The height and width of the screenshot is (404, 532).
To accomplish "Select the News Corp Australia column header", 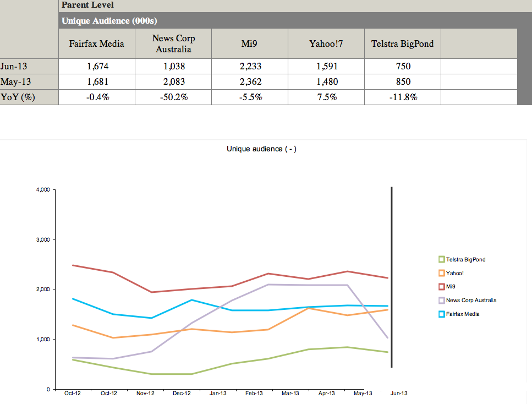I will (173, 43).
